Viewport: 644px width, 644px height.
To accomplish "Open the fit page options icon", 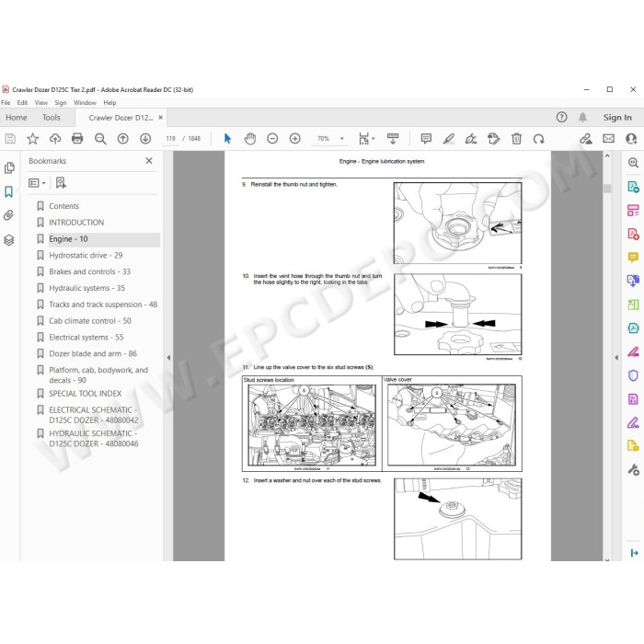I will pos(366,139).
